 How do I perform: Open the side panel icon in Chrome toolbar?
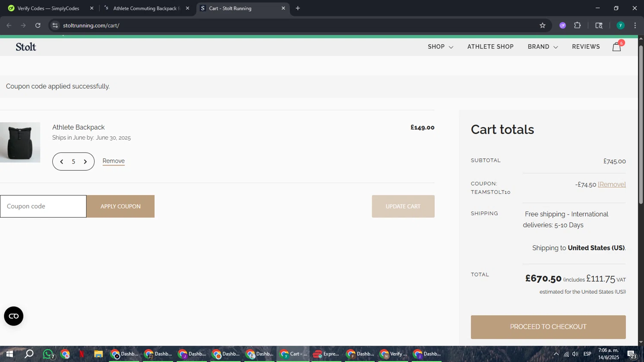(x=599, y=25)
